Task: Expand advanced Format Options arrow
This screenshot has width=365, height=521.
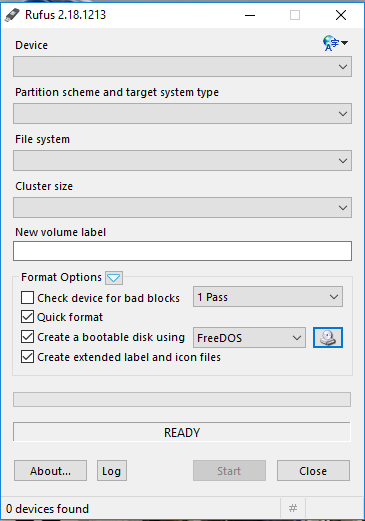Action: coord(114,278)
